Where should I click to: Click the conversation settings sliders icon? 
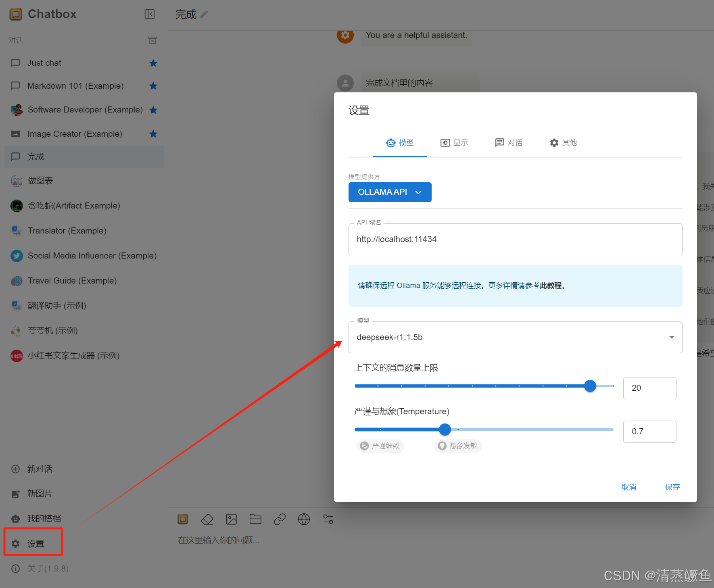click(328, 519)
